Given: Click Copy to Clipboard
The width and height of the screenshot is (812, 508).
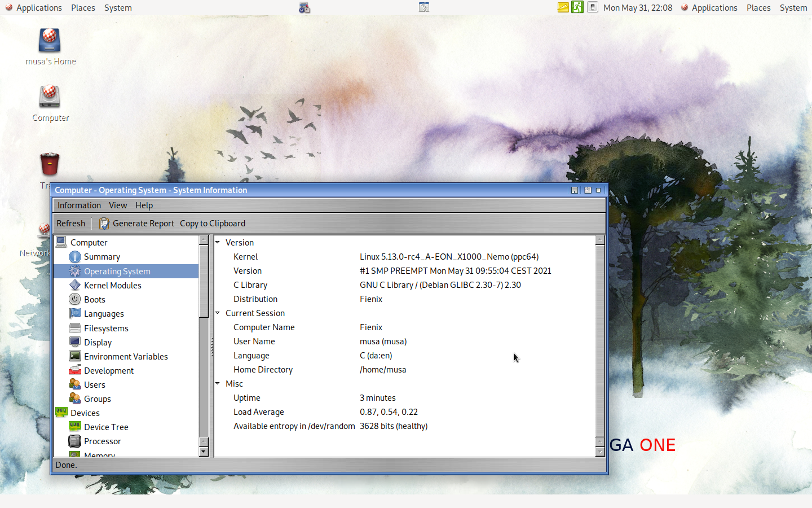Looking at the screenshot, I should tap(213, 224).
